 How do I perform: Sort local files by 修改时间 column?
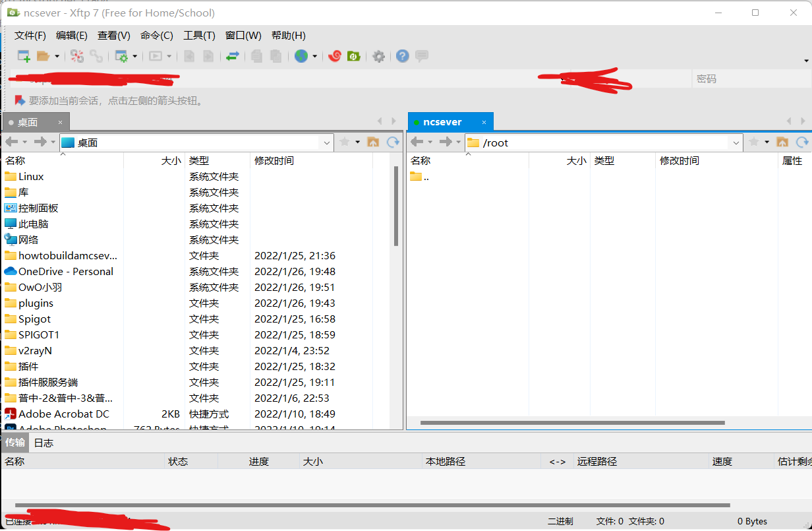(311, 160)
